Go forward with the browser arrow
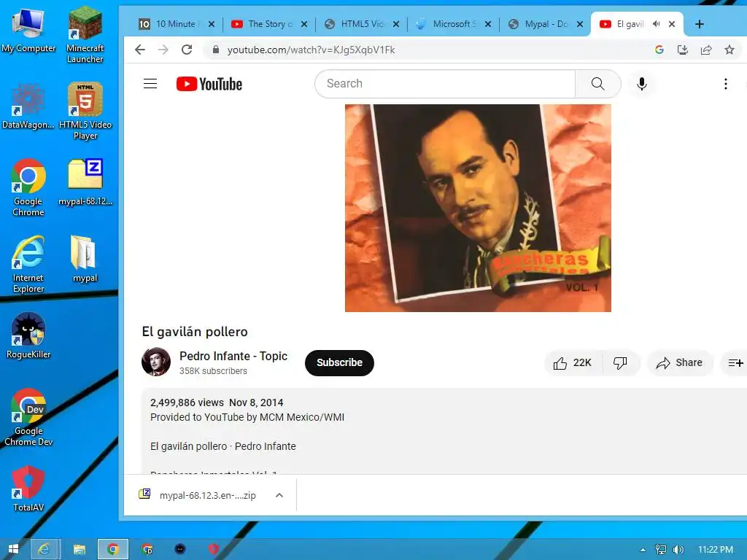 [163, 50]
